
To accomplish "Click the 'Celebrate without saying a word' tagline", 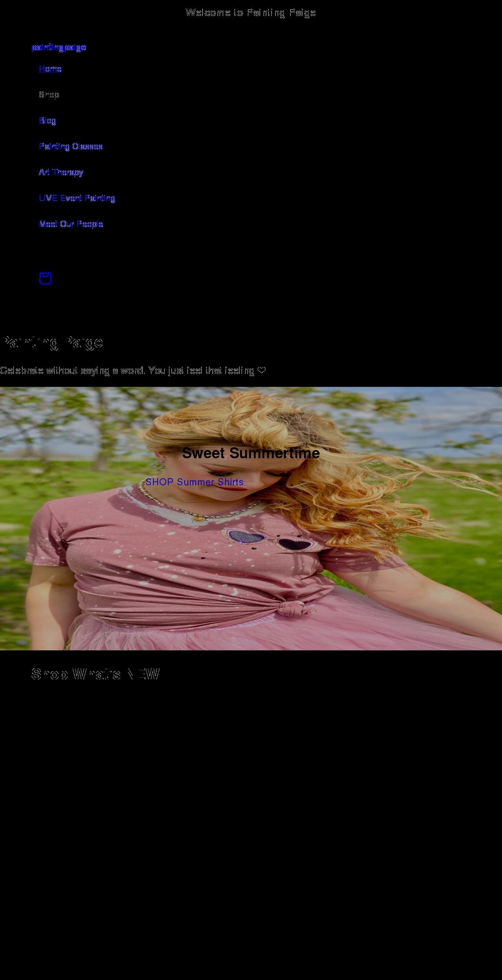I will [x=133, y=371].
